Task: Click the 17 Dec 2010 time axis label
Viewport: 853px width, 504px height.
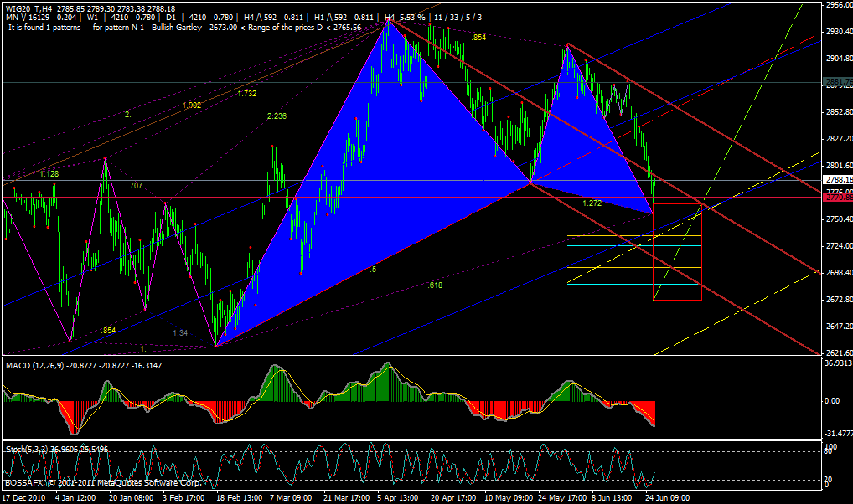Action: click(x=23, y=496)
